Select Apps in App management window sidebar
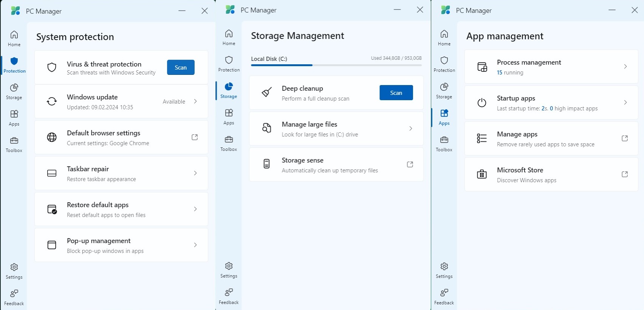Viewport: 644px width, 310px height. click(x=444, y=117)
